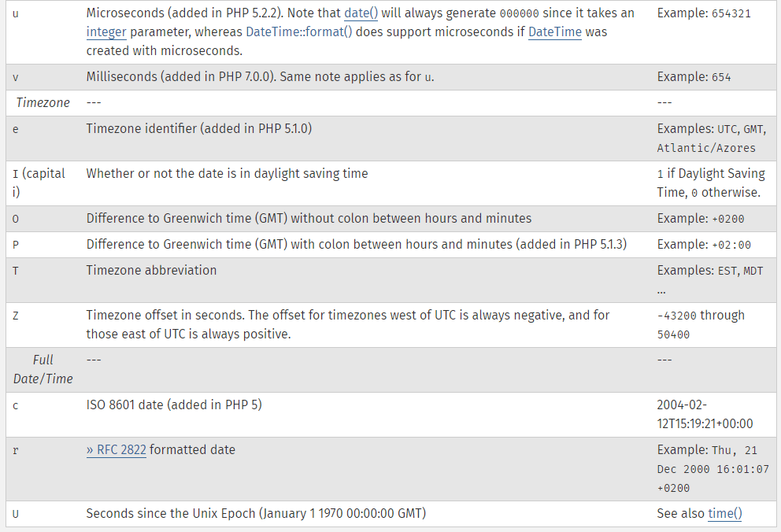This screenshot has width=781, height=532.
Task: Select the 'c' ISO 8601 format character
Action: [x=16, y=405]
